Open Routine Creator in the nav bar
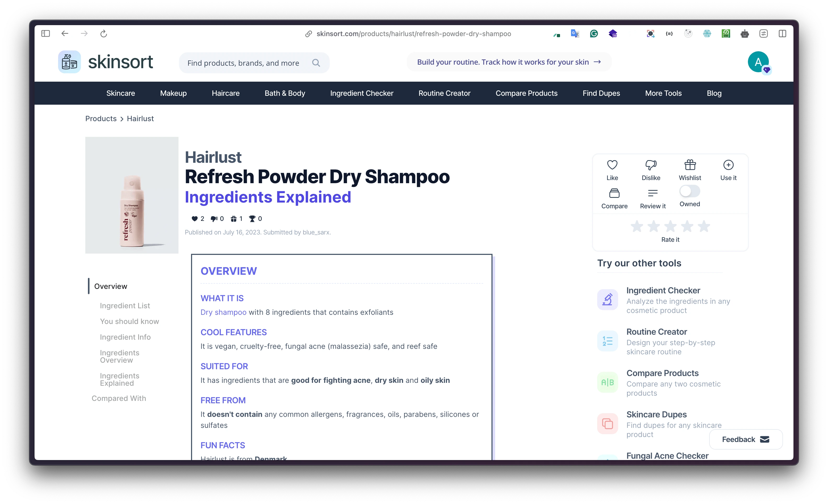This screenshot has width=828, height=504. coord(444,93)
